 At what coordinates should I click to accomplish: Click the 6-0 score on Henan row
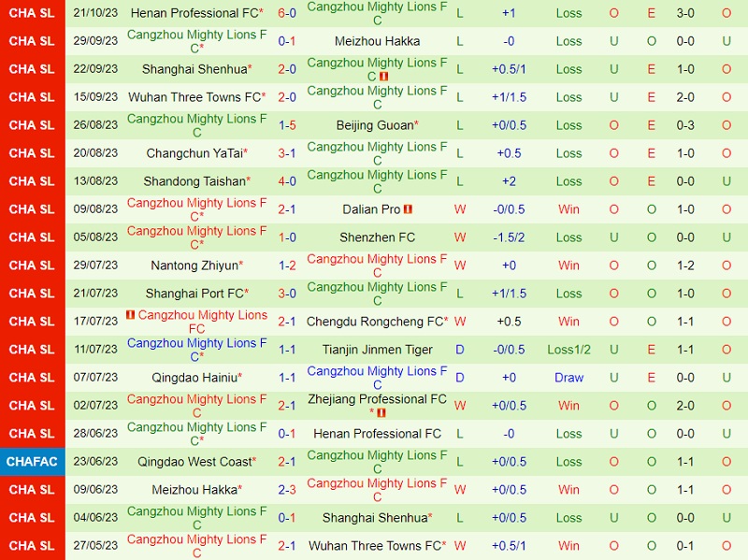288,13
